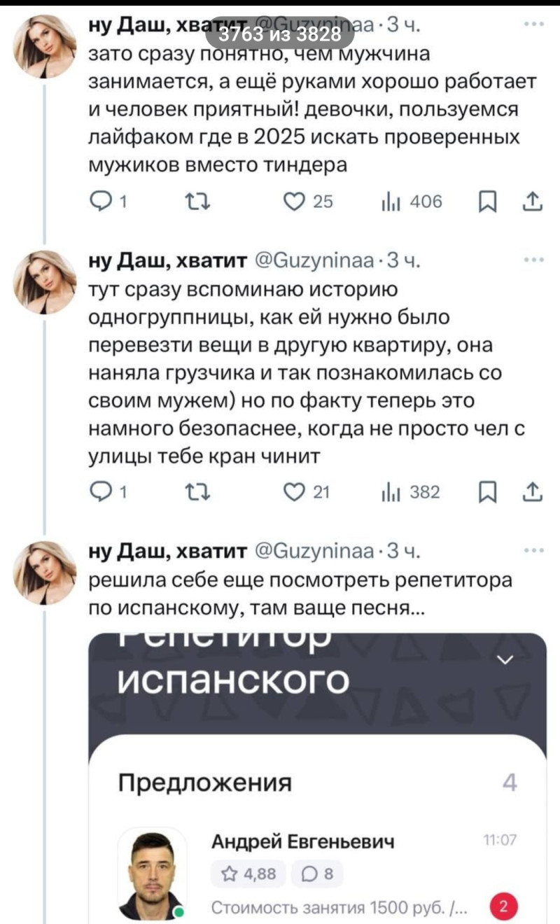Retweet the post about hiring a mover
The width and height of the screenshot is (560, 924).
coord(190,493)
